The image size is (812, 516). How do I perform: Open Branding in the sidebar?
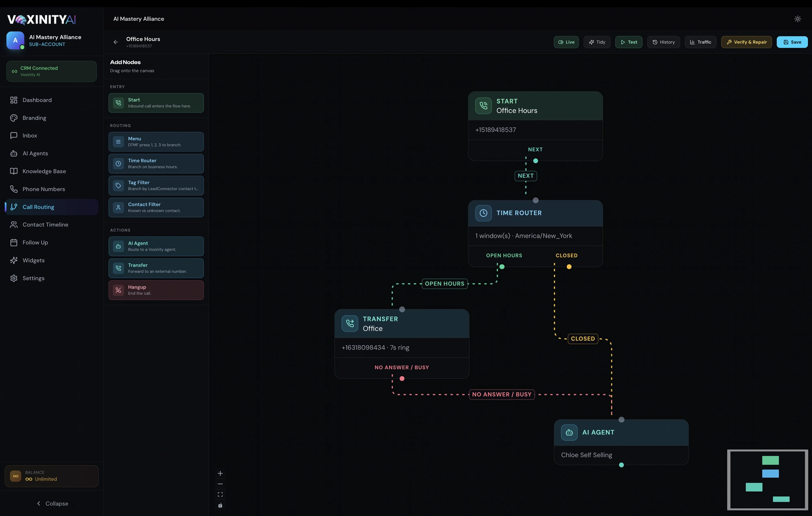click(52, 118)
